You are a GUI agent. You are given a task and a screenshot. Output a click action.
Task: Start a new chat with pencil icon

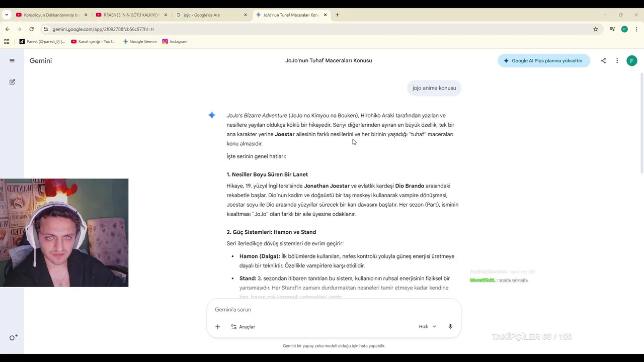click(12, 81)
